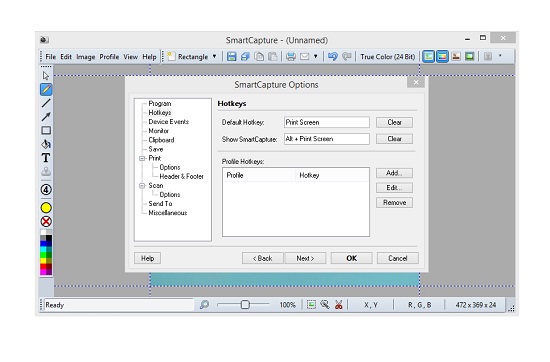This screenshot has height=362, width=550.
Task: Select the numbered circle marker tool
Action: (x=46, y=190)
